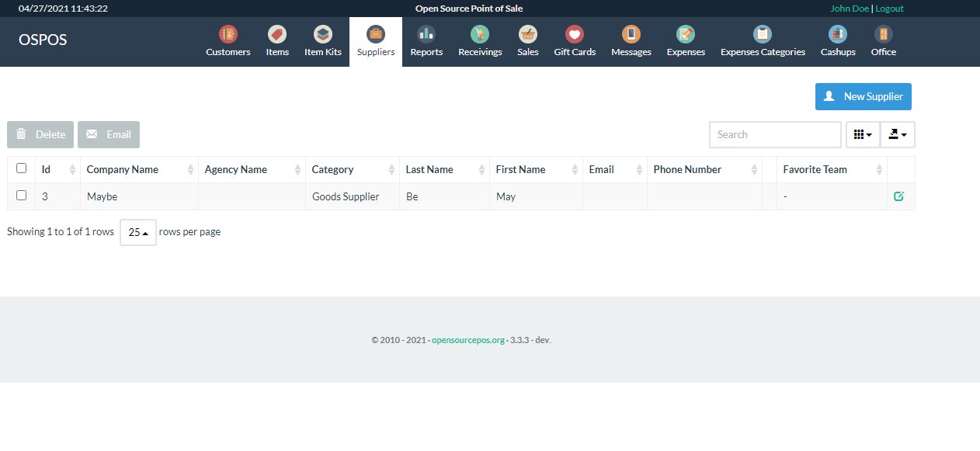Click the Logout link
Viewport: 980px width, 451px height.
[x=889, y=8]
